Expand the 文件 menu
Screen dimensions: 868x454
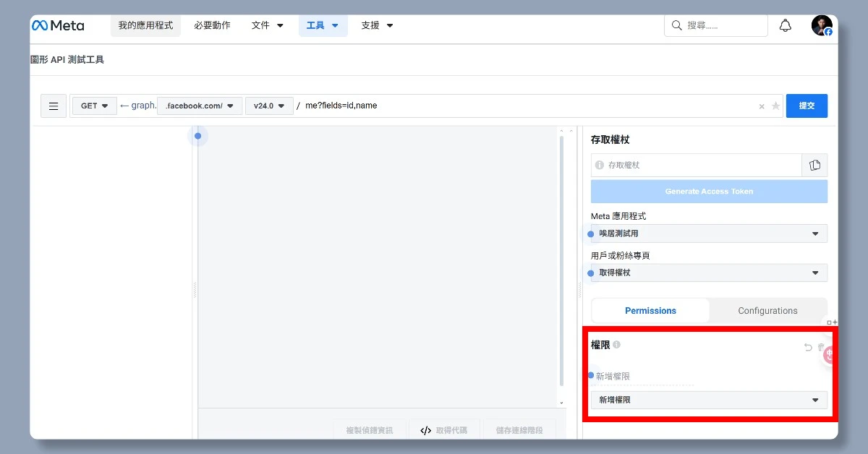click(x=268, y=25)
